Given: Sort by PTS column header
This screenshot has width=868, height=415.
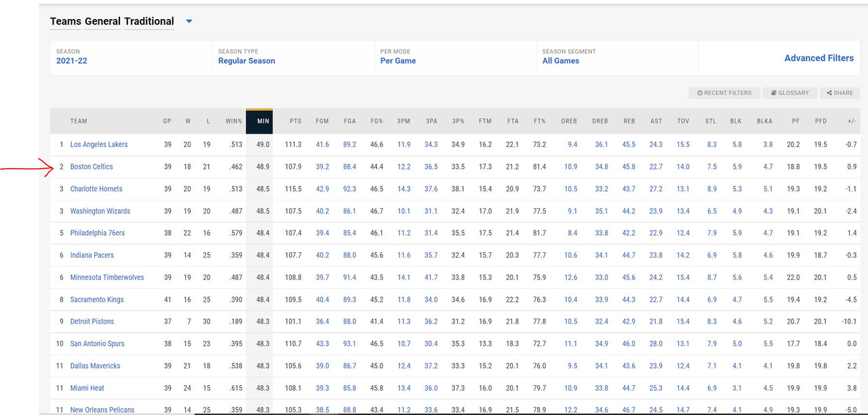Looking at the screenshot, I should 296,121.
